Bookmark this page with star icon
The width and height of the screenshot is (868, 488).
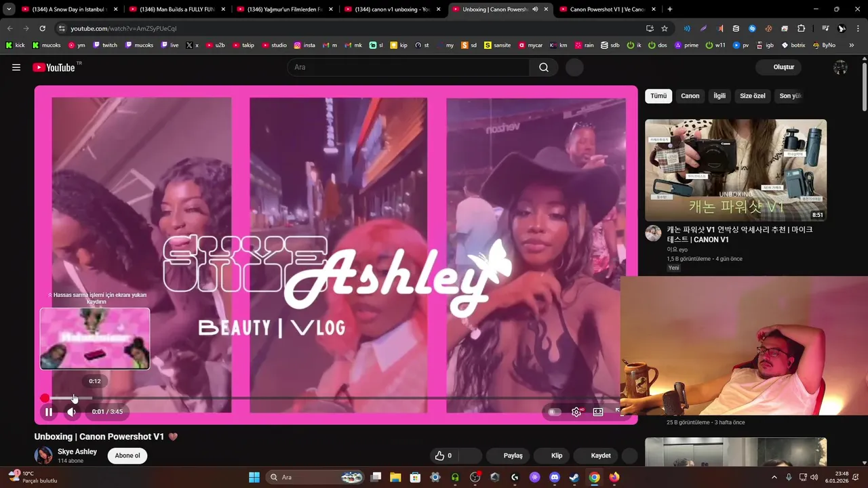click(x=665, y=28)
